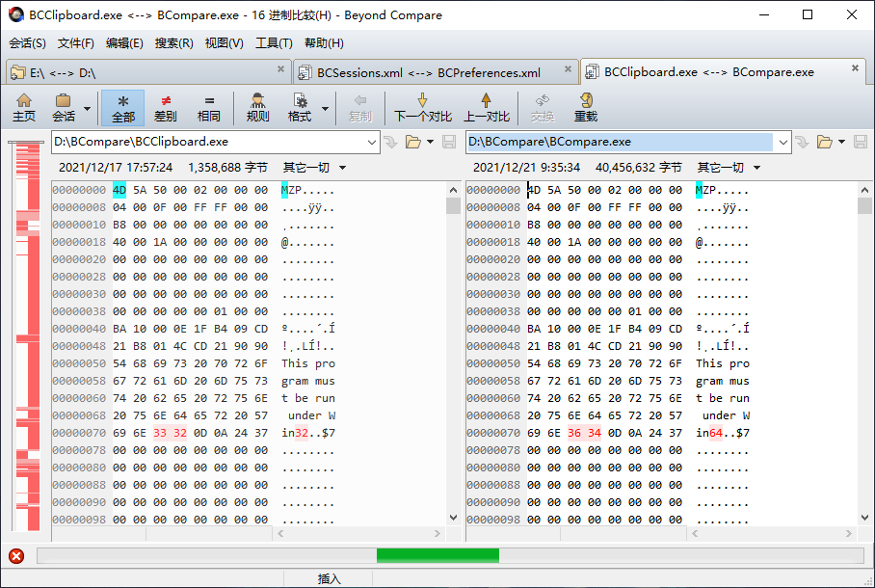This screenshot has height=588, width=875.
Task: Click highlighted byte 36 in right pane
Action: coord(574,433)
